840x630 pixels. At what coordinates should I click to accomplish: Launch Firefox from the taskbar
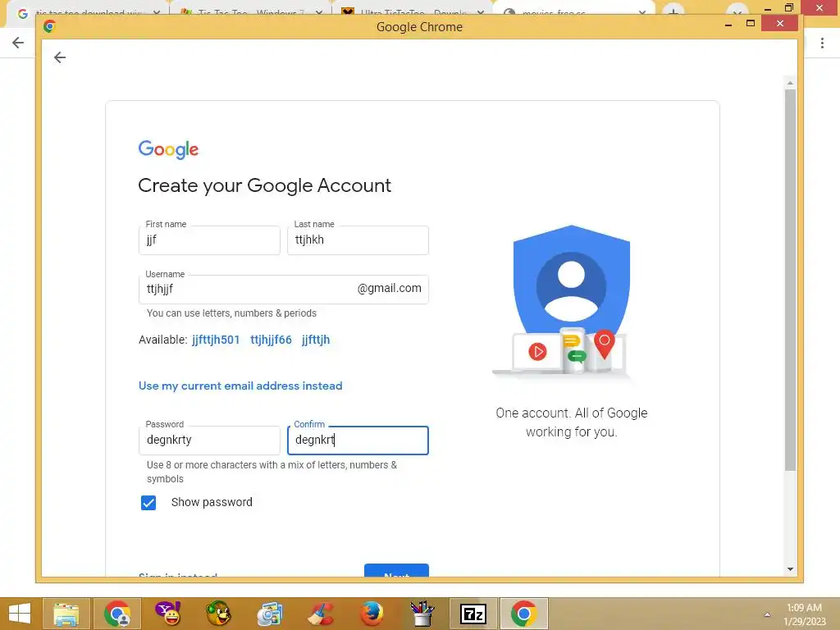click(372, 614)
